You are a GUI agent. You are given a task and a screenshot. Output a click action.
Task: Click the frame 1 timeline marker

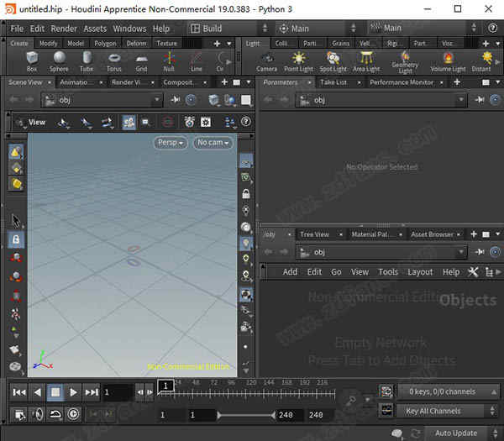coord(165,386)
